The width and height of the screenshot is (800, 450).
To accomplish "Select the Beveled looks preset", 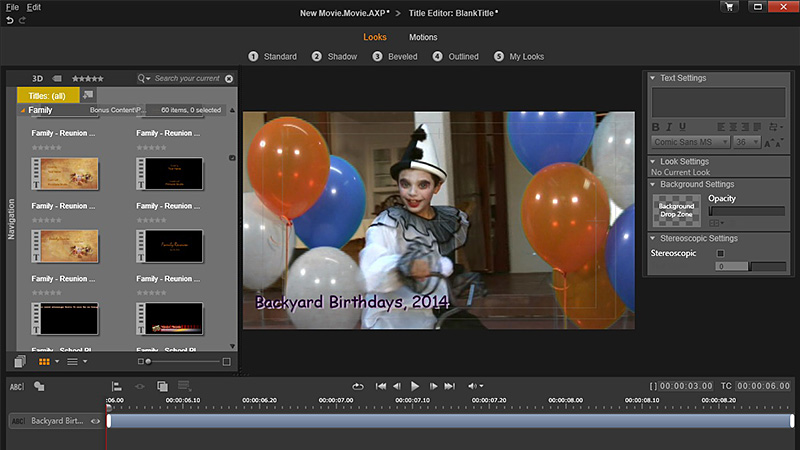I will pyautogui.click(x=398, y=57).
